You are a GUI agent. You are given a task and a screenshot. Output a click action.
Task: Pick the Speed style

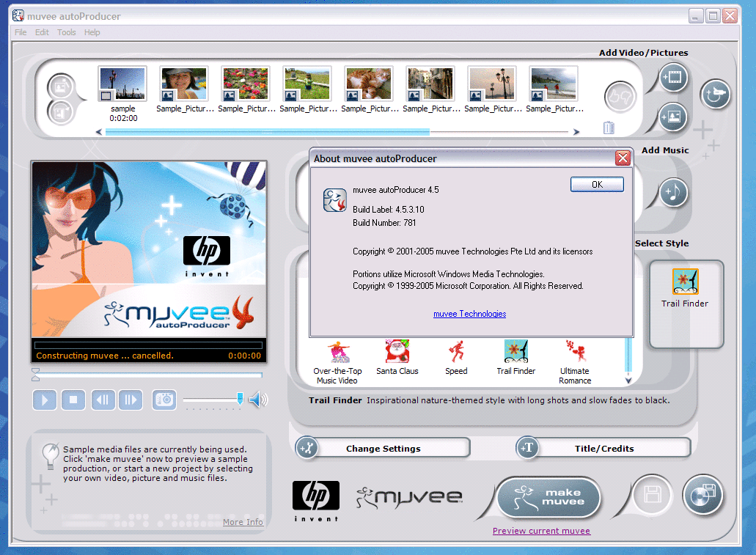coord(456,358)
